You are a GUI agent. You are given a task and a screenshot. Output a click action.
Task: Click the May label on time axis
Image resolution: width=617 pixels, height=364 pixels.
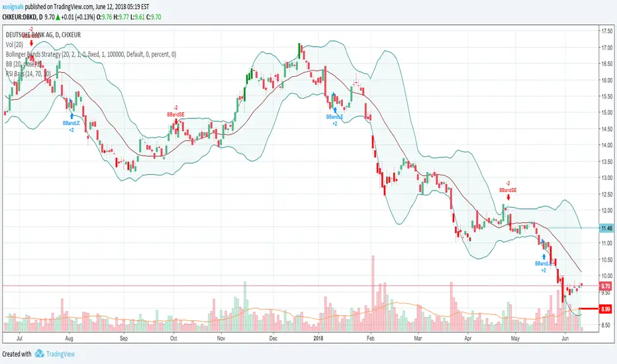pyautogui.click(x=515, y=338)
